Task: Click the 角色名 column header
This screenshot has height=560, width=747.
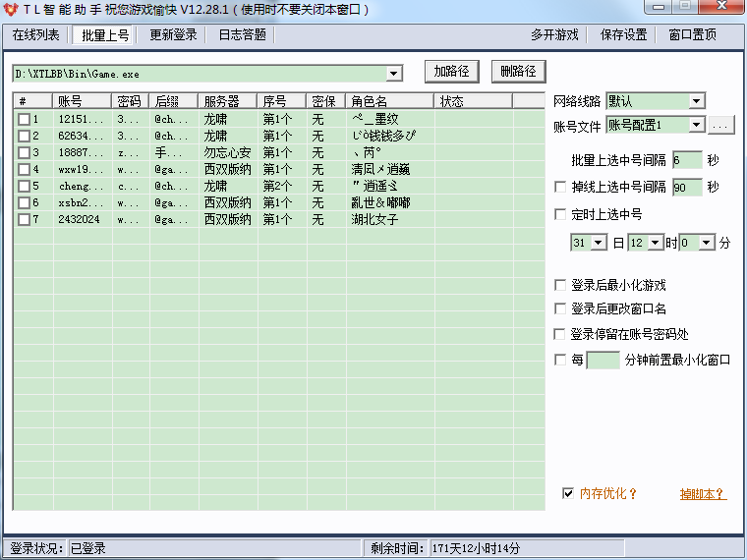Action: pyautogui.click(x=389, y=101)
